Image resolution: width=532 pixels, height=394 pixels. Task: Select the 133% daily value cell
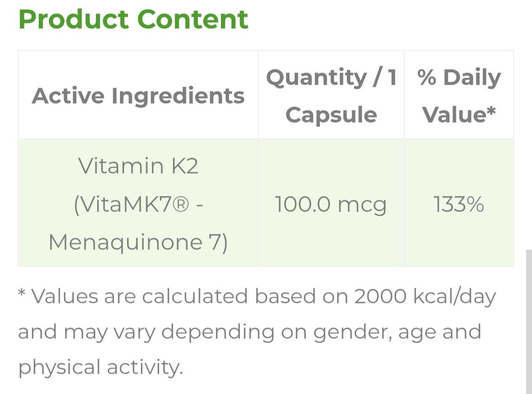(459, 204)
